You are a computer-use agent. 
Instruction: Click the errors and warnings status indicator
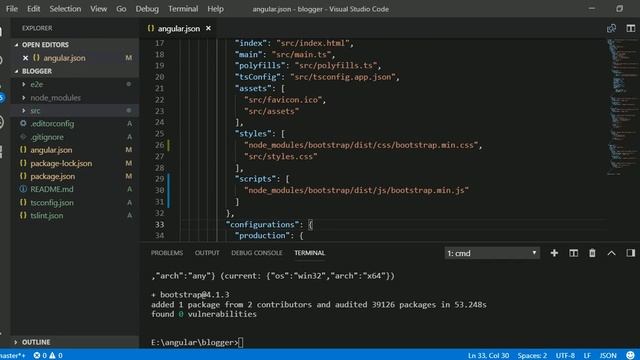pos(48,356)
